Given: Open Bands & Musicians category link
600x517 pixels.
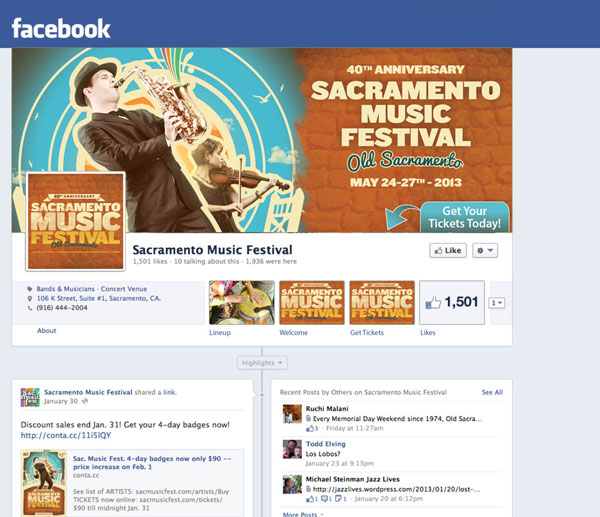Looking at the screenshot, I should click(65, 289).
